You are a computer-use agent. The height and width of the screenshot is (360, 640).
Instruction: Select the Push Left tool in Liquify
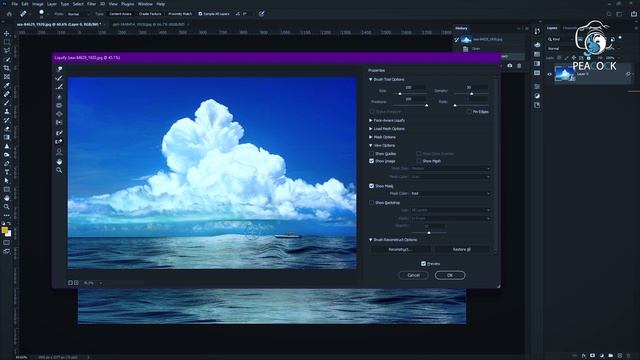[60, 122]
